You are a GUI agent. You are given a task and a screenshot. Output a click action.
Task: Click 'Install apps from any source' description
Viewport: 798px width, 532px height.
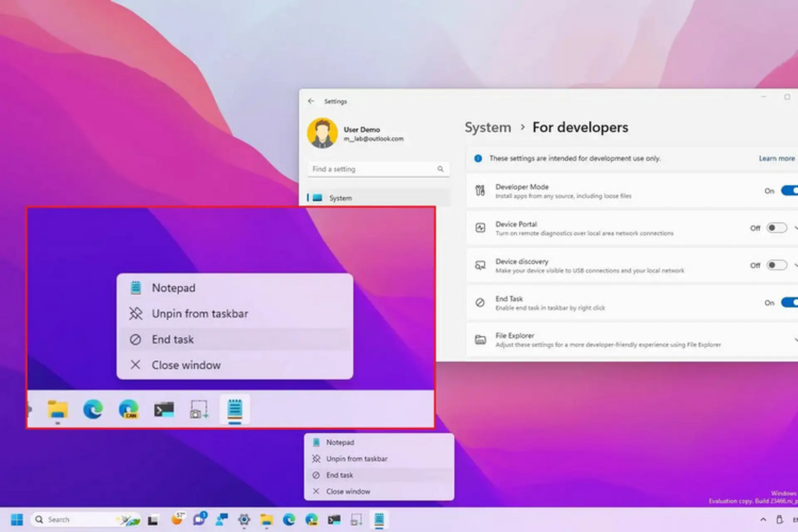click(563, 196)
